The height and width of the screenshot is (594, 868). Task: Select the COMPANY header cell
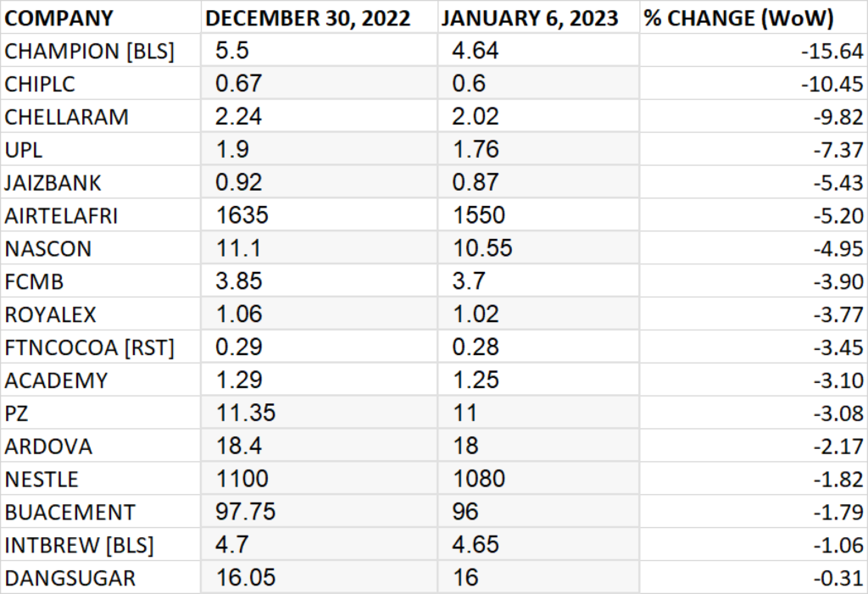pos(100,18)
